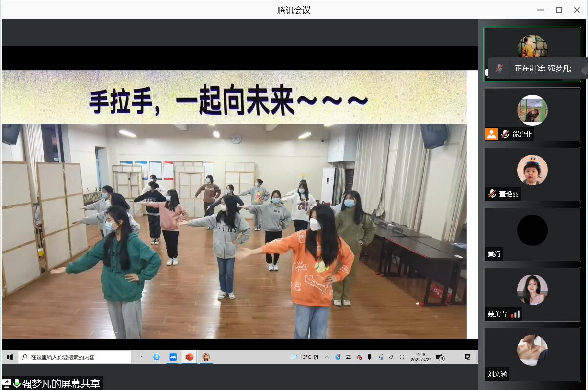Viewport: 588px width, 390px height.
Task: Click the muted microphone icon in the speaking popup
Action: coord(499,69)
